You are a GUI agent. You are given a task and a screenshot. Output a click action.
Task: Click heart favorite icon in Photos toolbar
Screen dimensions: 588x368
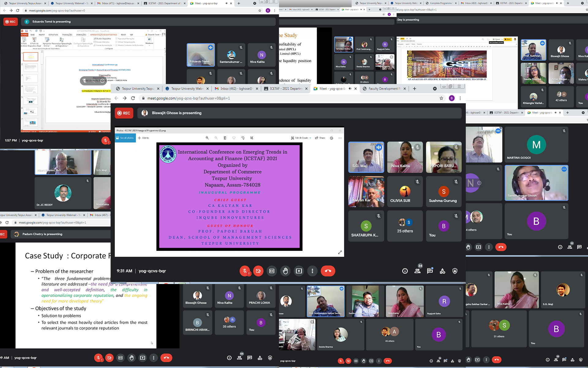point(234,138)
